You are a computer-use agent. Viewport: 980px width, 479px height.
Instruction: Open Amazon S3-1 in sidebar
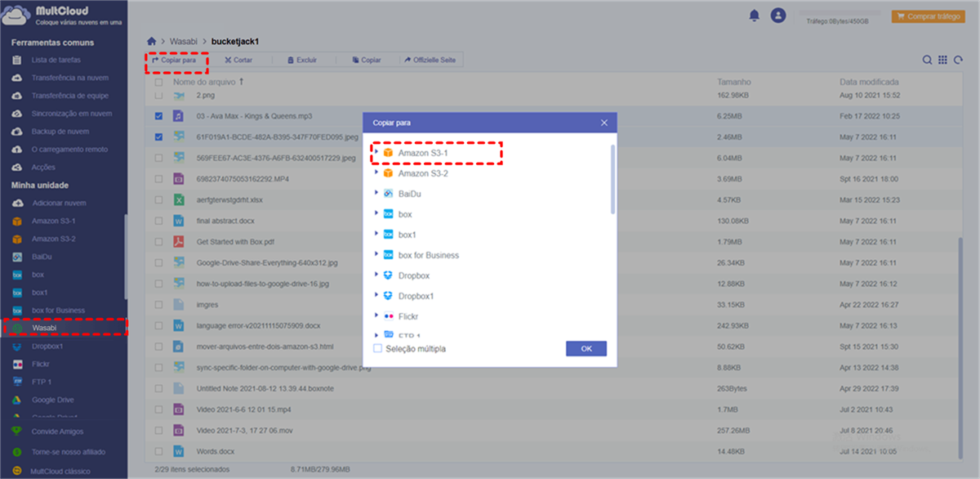click(54, 221)
